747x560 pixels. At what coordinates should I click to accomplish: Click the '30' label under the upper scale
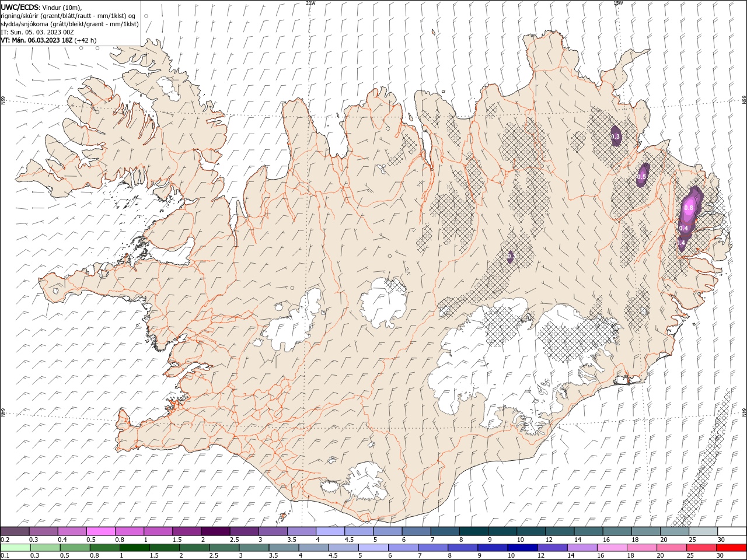click(x=721, y=540)
